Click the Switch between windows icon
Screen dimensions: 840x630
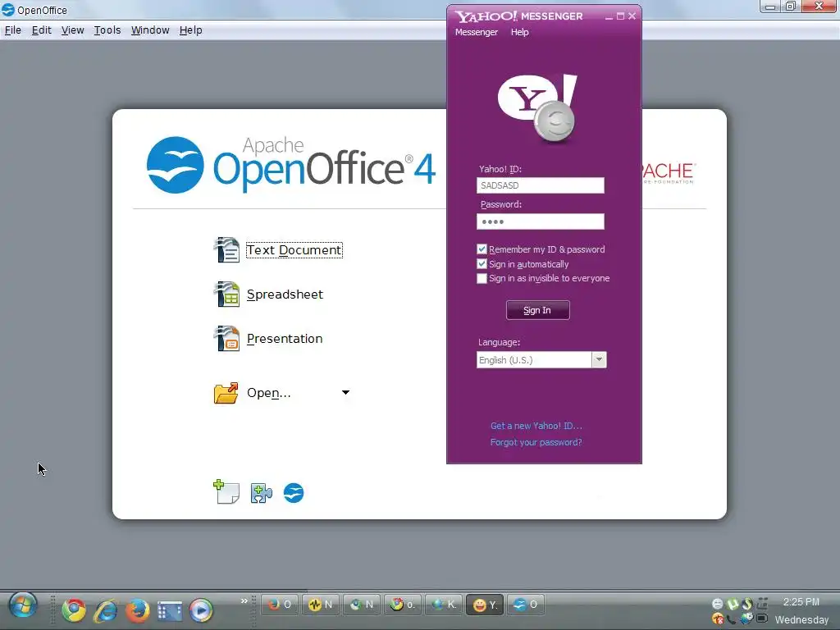[169, 610]
